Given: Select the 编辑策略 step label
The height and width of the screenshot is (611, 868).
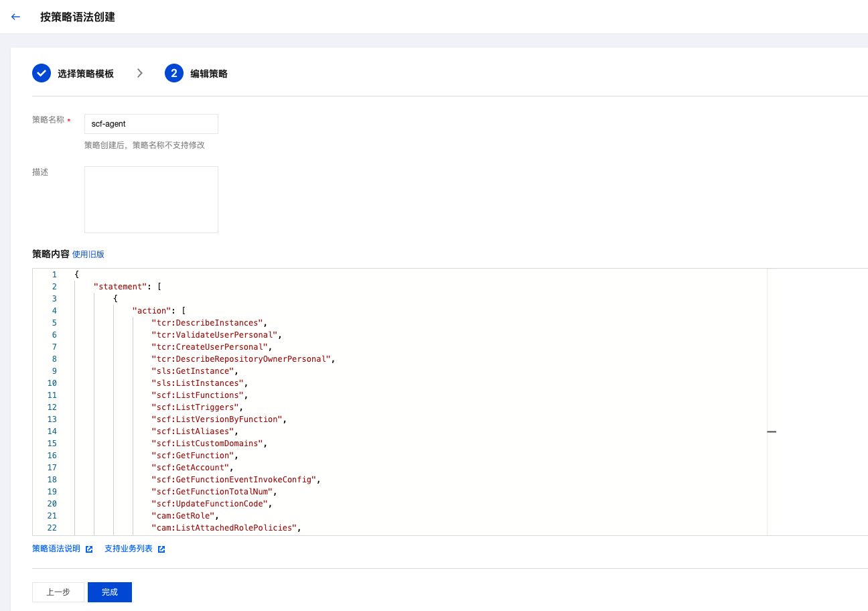Looking at the screenshot, I should [209, 74].
